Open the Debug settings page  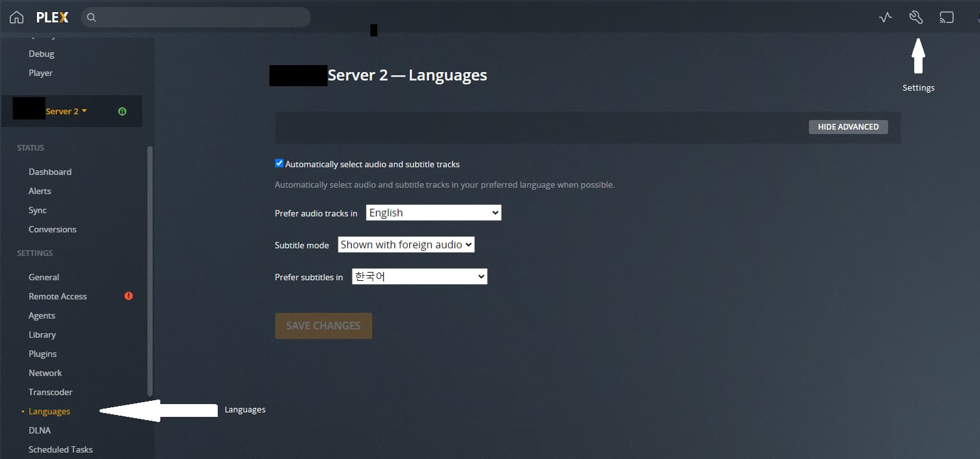(x=41, y=54)
